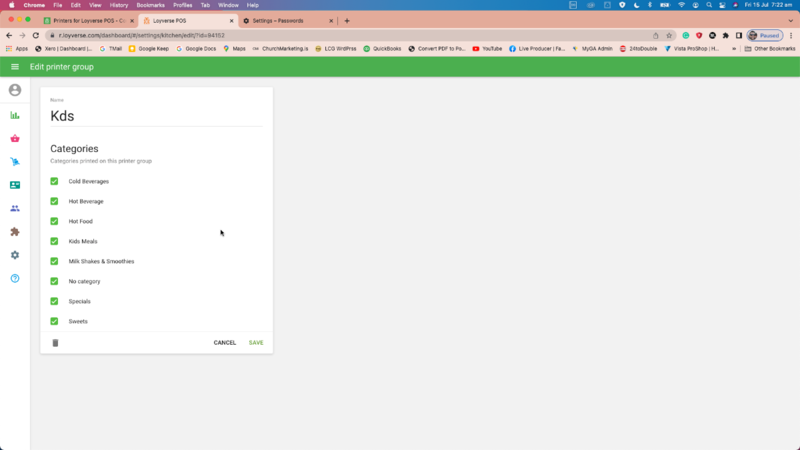
Task: Open the History menu
Action: click(118, 5)
